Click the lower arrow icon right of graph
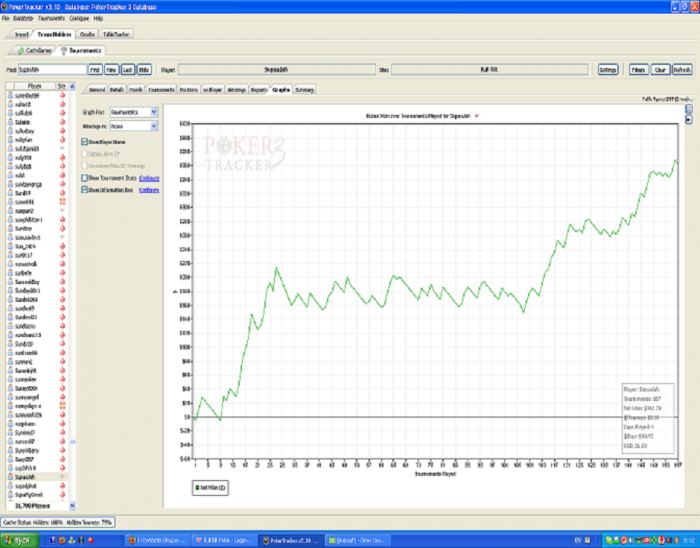The image size is (700, 548). click(689, 121)
